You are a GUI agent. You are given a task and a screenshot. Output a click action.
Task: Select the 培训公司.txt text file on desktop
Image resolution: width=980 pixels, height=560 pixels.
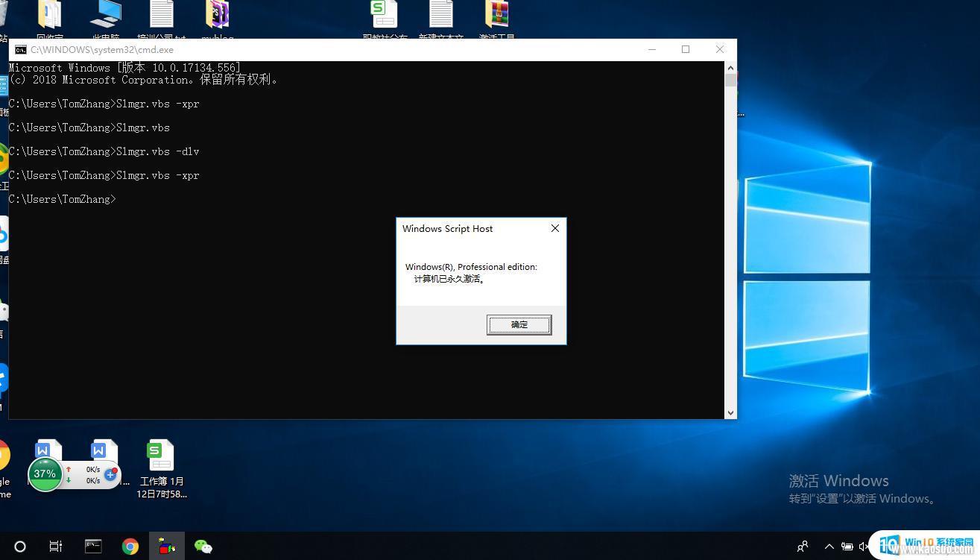pos(162,19)
